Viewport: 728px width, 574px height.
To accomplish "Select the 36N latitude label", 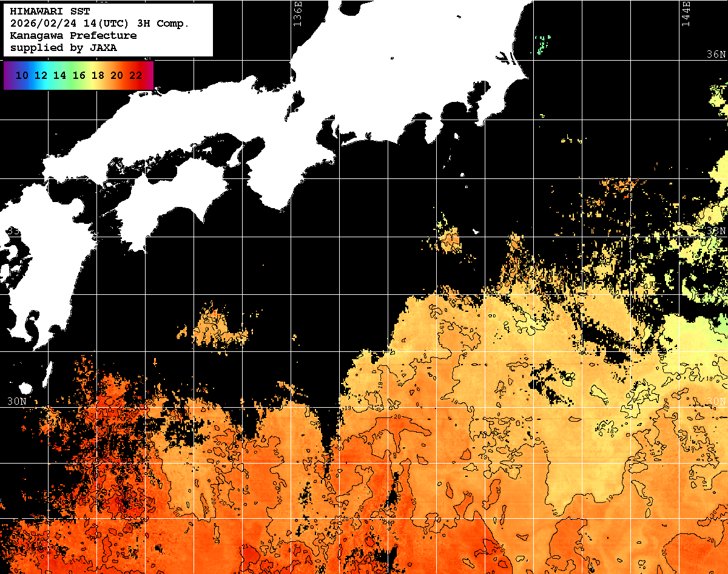I will click(716, 55).
